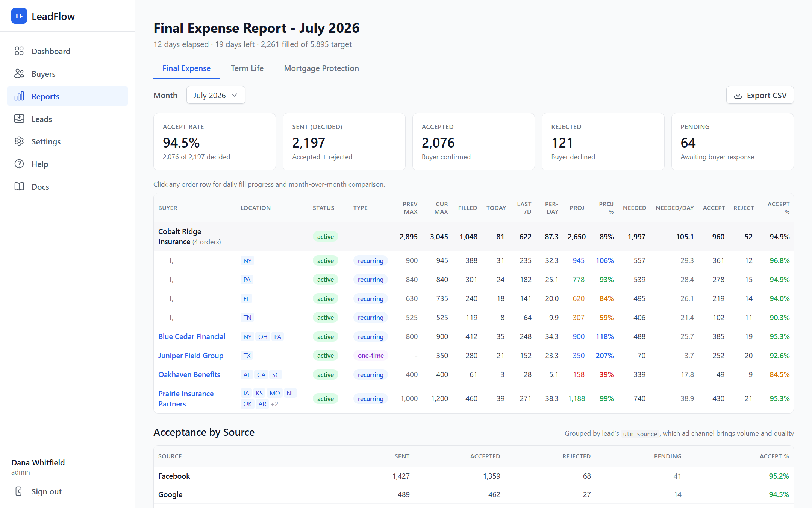Screen dimensions: 812x508
Task: Click the PROJ % column header
Action: pos(606,208)
